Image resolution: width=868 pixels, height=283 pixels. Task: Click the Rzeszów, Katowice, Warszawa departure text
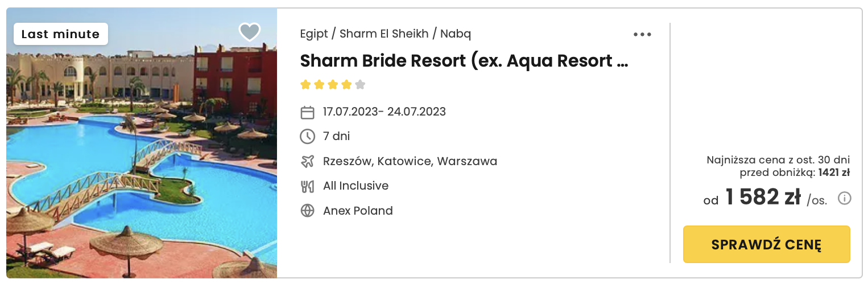coord(410,161)
